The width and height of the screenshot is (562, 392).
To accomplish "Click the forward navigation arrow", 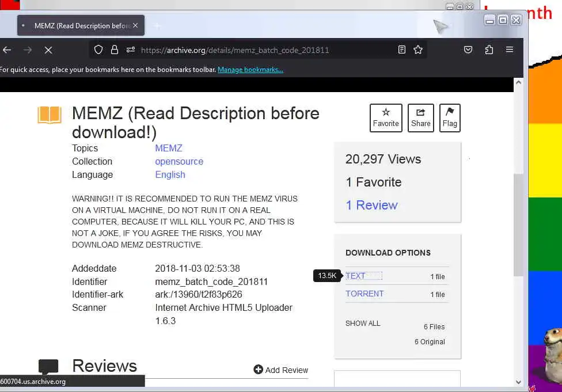I will pyautogui.click(x=28, y=50).
